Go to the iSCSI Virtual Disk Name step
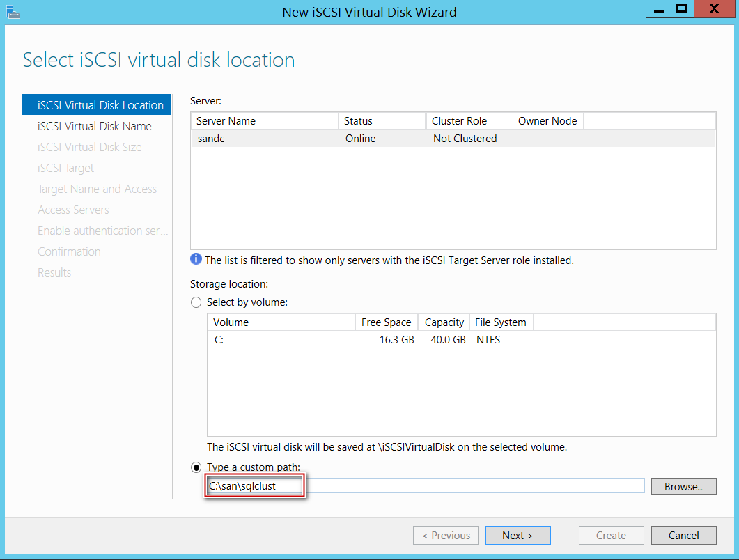Screen dimensions: 739x560 tap(94, 126)
